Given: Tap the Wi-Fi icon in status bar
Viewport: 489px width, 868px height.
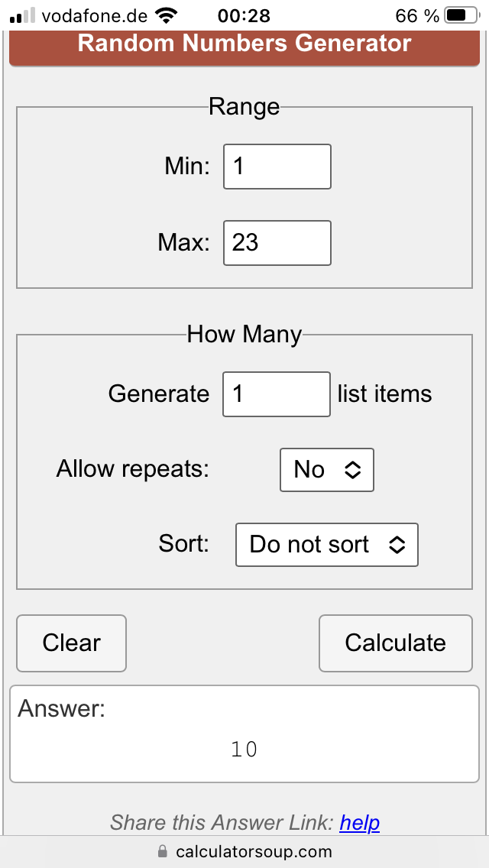Looking at the screenshot, I should (166, 15).
